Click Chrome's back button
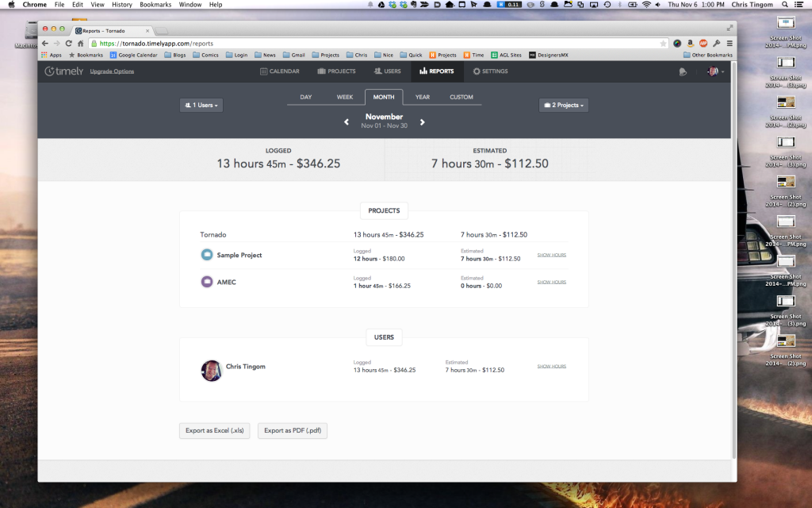This screenshot has width=812, height=508. [45, 44]
